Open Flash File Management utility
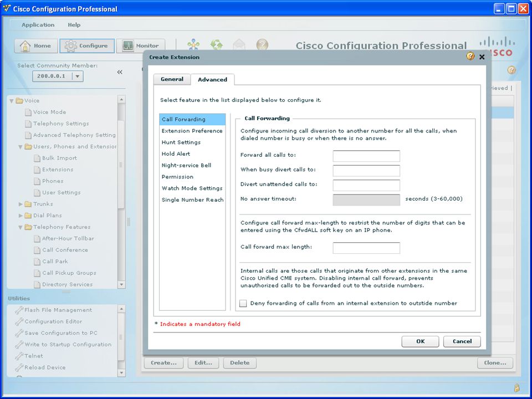This screenshot has height=399, width=532. (x=58, y=310)
